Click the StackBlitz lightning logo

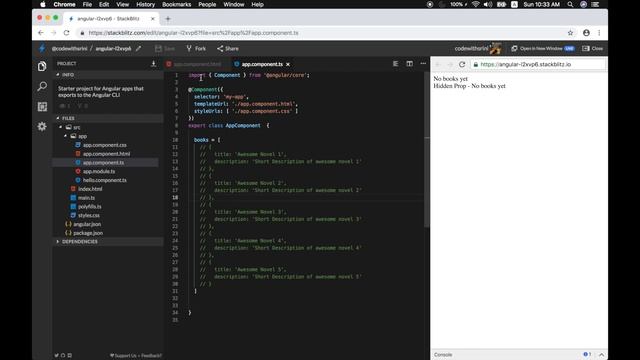click(42, 49)
